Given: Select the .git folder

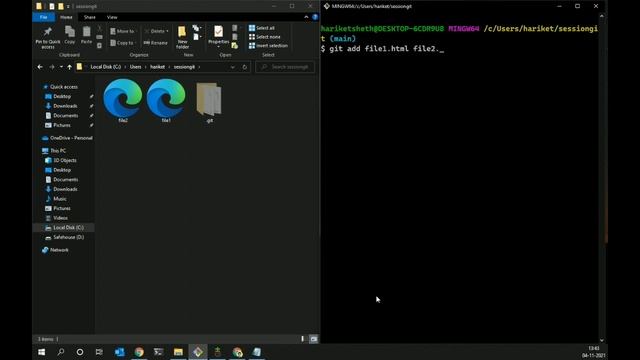Looking at the screenshot, I should (x=209, y=102).
